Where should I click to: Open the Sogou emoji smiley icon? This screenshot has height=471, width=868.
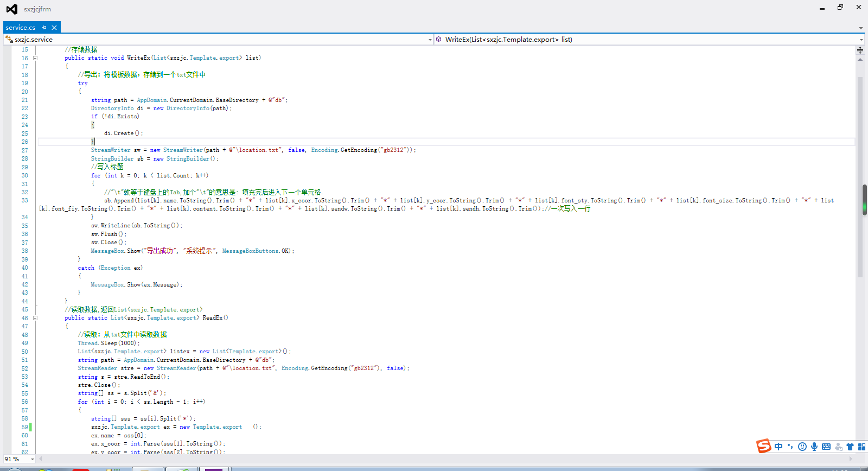point(802,447)
